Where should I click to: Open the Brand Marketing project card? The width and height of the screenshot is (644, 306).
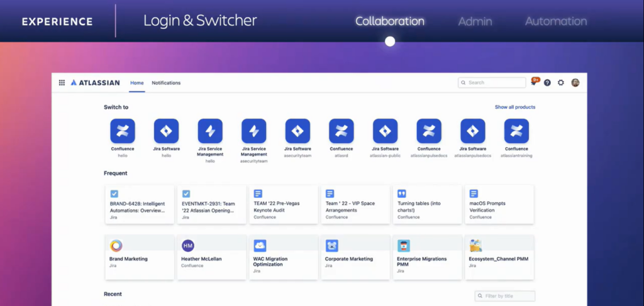pyautogui.click(x=140, y=257)
